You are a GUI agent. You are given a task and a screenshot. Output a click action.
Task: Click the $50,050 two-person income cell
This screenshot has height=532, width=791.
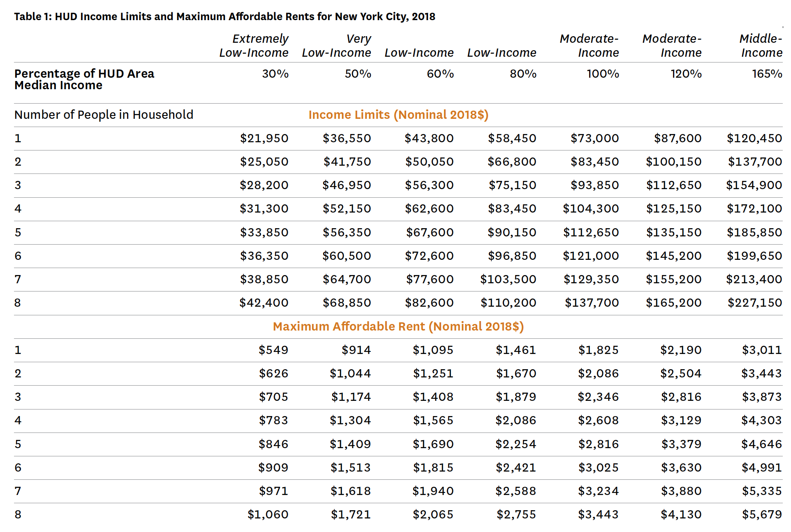[x=429, y=162]
